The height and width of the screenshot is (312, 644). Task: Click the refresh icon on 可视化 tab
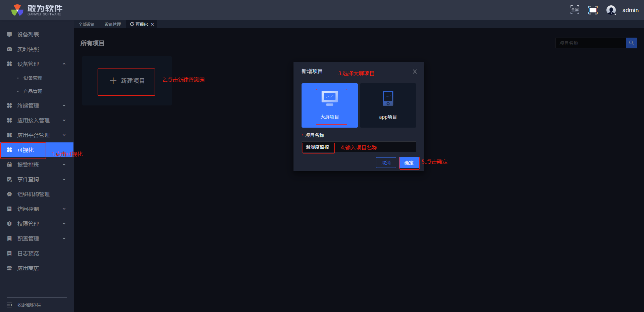[132, 24]
